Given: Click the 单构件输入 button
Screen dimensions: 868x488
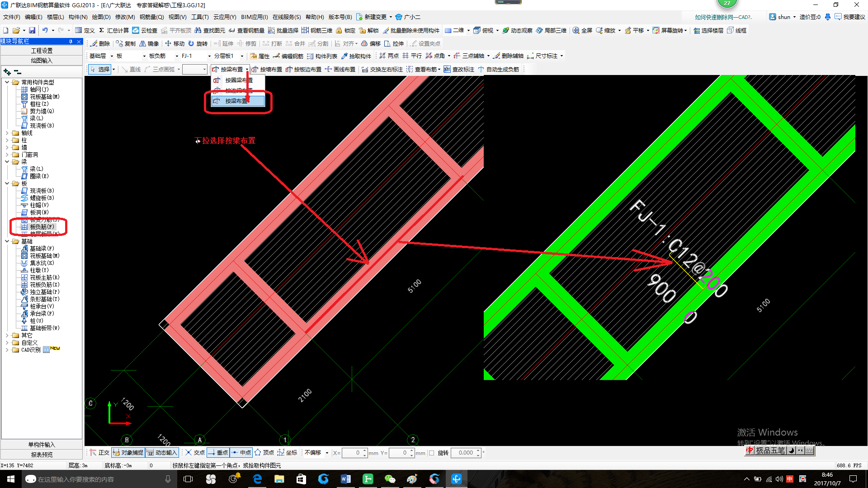Looking at the screenshot, I should [42, 445].
